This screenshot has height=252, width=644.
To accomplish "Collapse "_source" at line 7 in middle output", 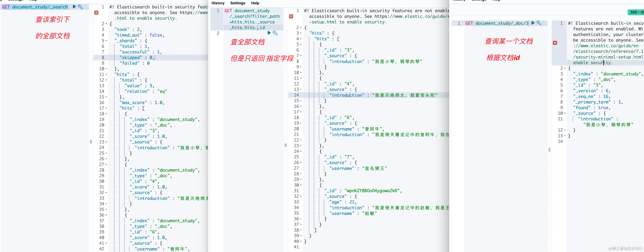I will point(301,56).
